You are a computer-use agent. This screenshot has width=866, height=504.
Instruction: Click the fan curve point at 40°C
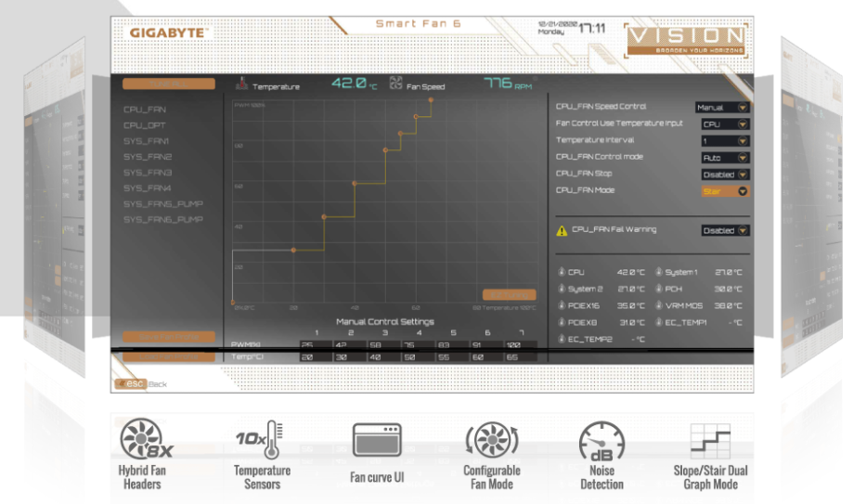pyautogui.click(x=355, y=183)
